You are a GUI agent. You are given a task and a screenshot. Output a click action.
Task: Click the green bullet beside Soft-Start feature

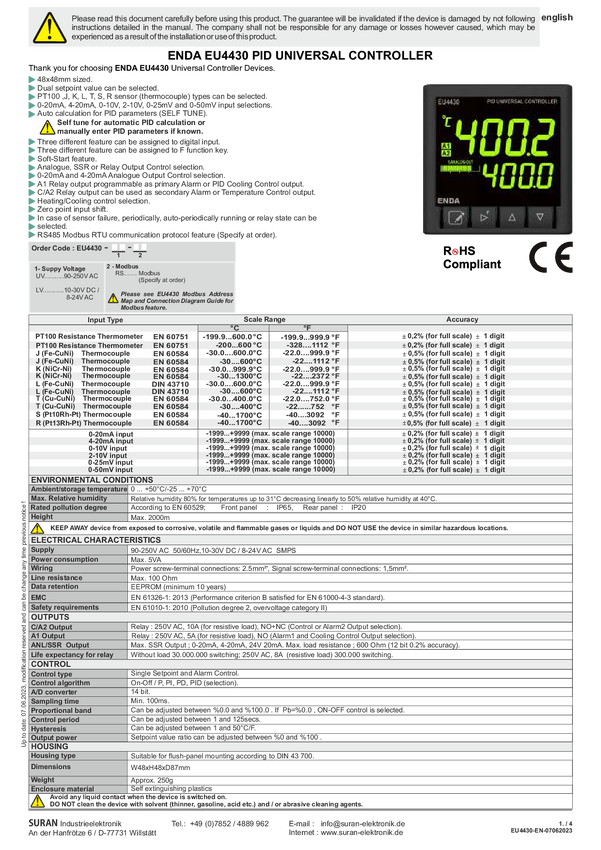[x=31, y=159]
